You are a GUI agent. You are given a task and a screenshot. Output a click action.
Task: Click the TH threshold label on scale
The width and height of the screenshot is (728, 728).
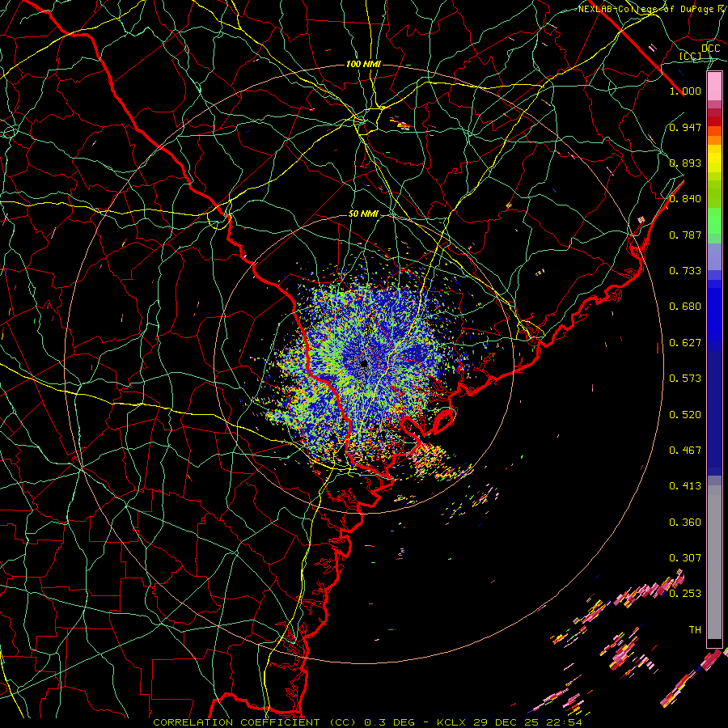(x=695, y=630)
